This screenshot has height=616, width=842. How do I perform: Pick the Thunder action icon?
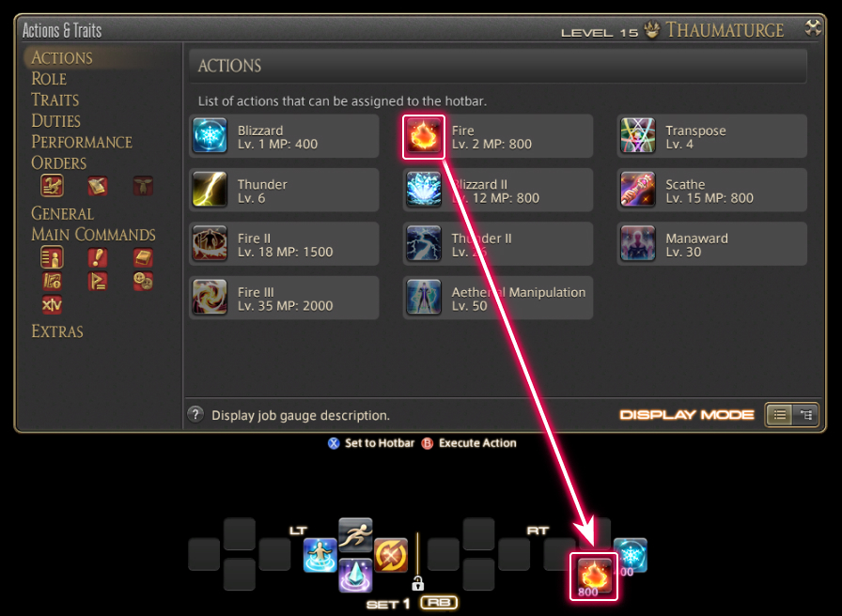pos(210,190)
